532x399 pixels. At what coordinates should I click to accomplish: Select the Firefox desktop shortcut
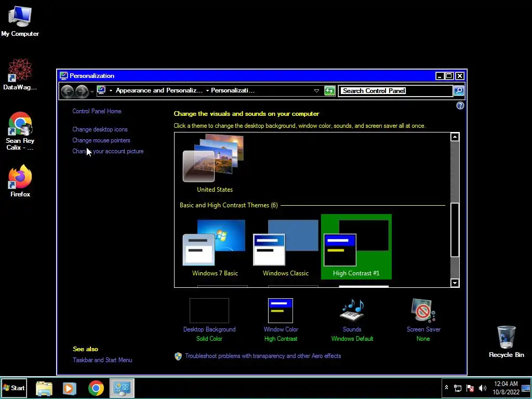[x=20, y=181]
